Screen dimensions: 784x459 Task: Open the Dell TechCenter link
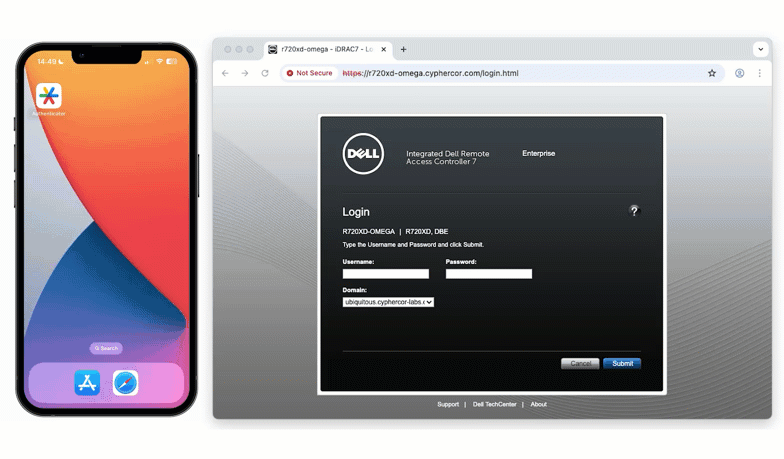[x=495, y=404]
